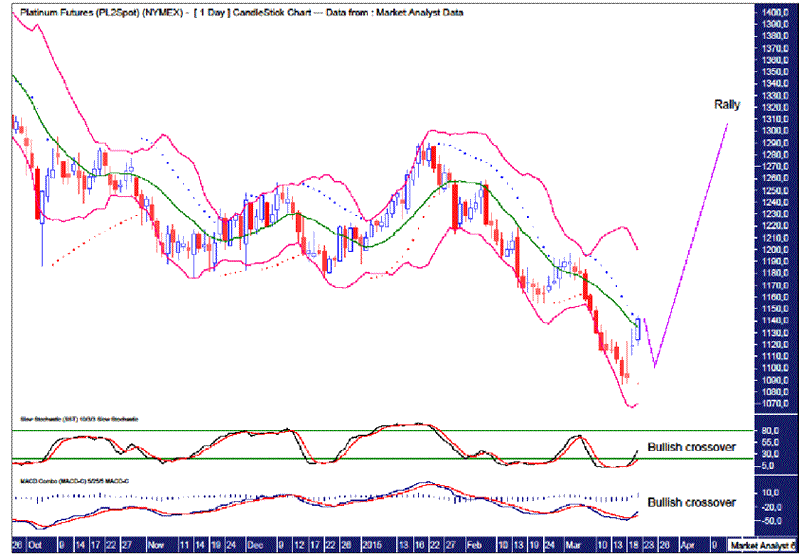Click the 1300.0 price axis label
This screenshot has height=558, width=800.
[x=776, y=131]
